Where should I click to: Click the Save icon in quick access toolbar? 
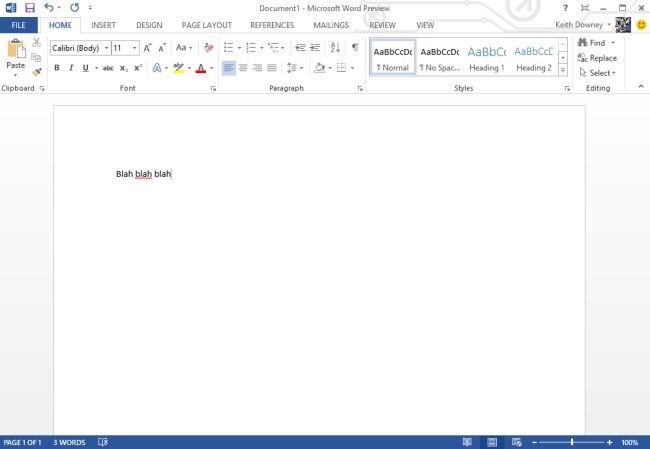(29, 7)
